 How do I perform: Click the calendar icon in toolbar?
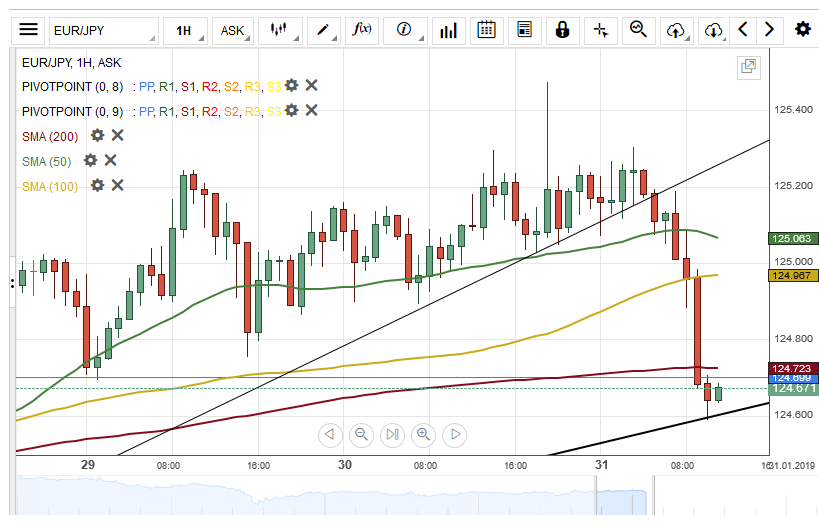click(486, 30)
